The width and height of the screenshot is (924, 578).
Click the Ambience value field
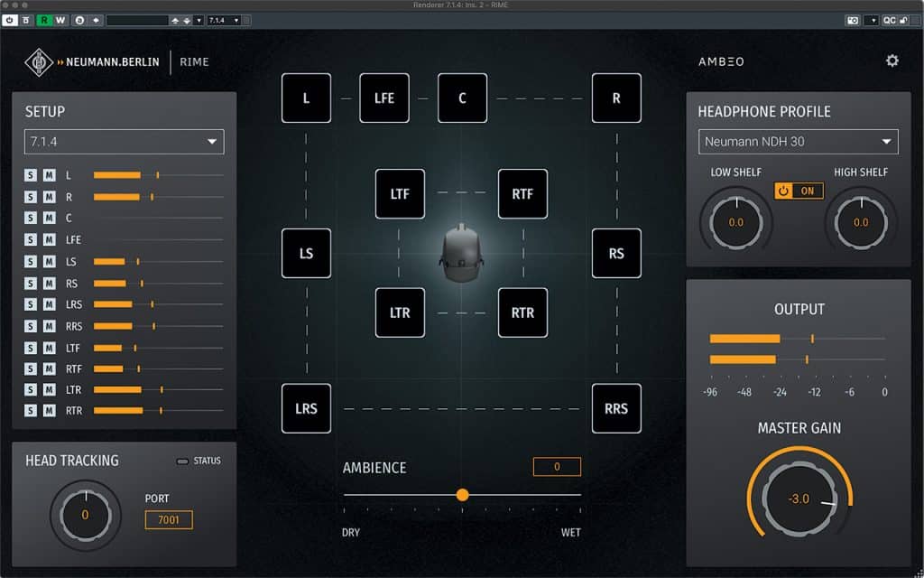(557, 467)
